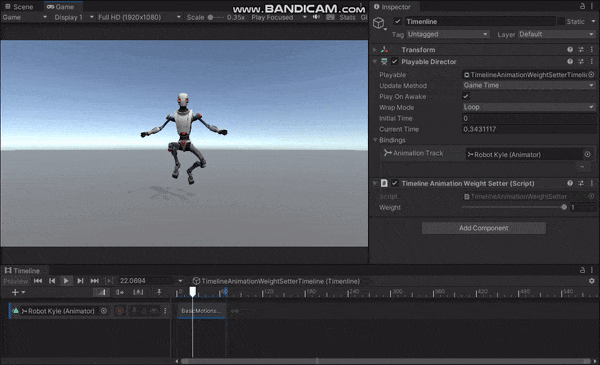The width and height of the screenshot is (600, 365).
Task: Click the Mix edit mode icon
Action: pos(101,292)
